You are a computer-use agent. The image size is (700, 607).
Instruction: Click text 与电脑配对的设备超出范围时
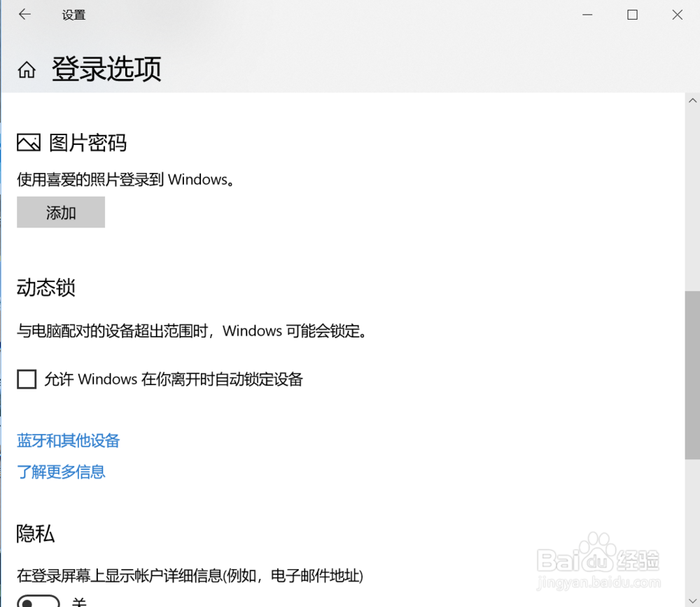(x=113, y=331)
